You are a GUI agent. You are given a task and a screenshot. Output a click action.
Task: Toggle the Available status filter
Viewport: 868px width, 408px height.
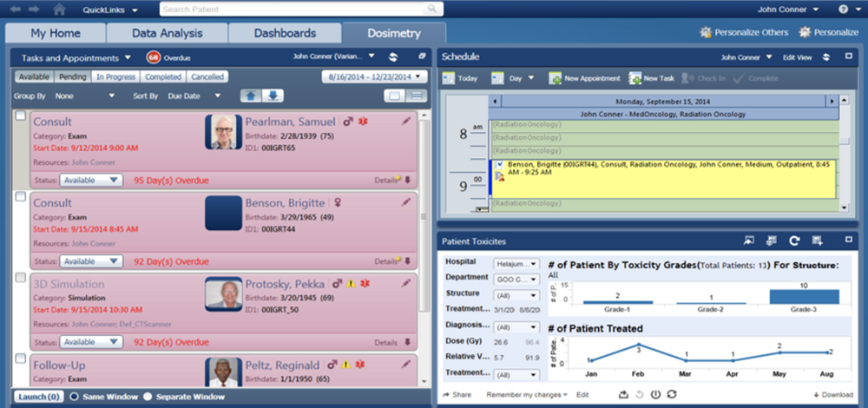point(35,77)
